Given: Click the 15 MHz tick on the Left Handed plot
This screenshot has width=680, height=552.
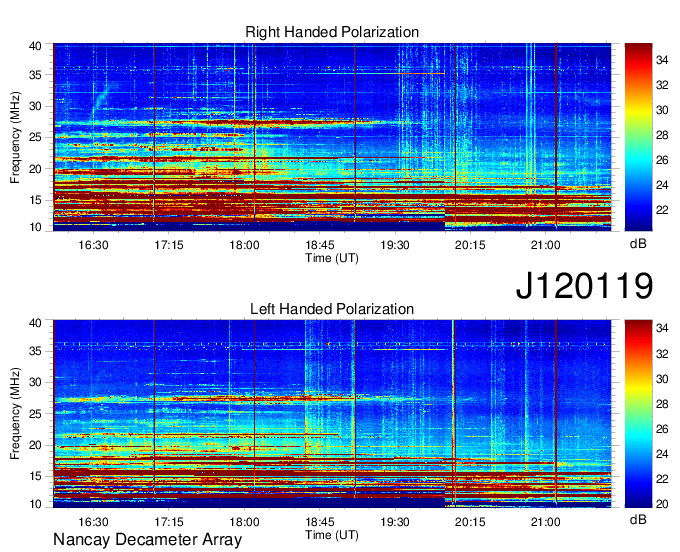Looking at the screenshot, I should pos(35,477).
